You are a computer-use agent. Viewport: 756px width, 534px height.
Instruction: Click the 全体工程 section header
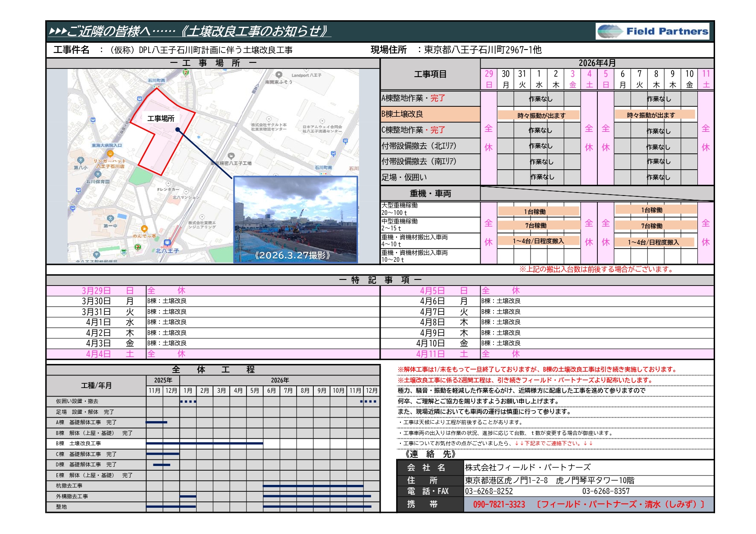pos(213,370)
